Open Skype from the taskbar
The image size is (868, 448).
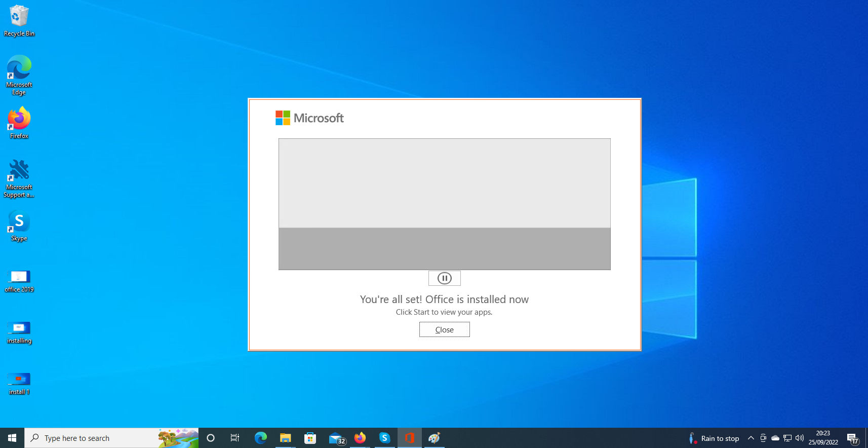coord(385,438)
